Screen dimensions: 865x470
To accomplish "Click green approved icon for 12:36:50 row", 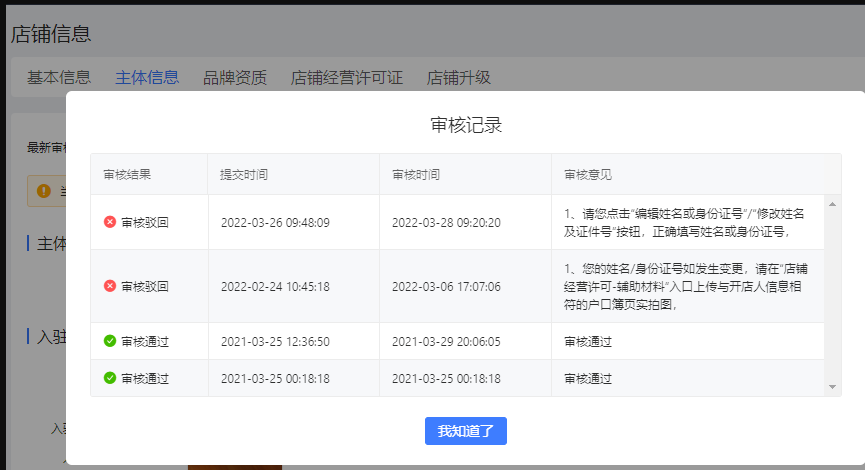I will [x=110, y=341].
